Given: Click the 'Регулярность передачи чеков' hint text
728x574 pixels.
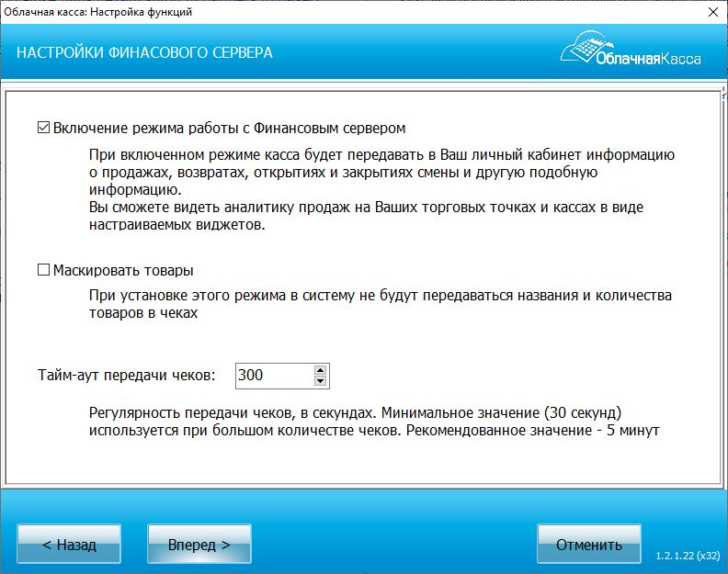Looking at the screenshot, I should tap(375, 421).
